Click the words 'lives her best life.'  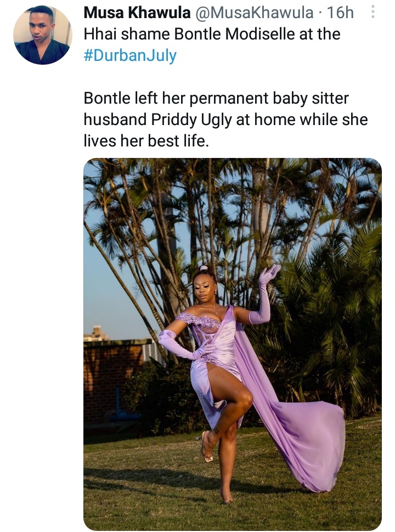tap(146, 141)
